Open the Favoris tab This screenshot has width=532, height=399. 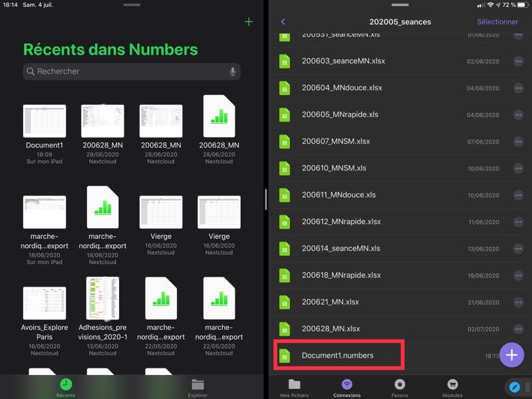[x=400, y=388]
